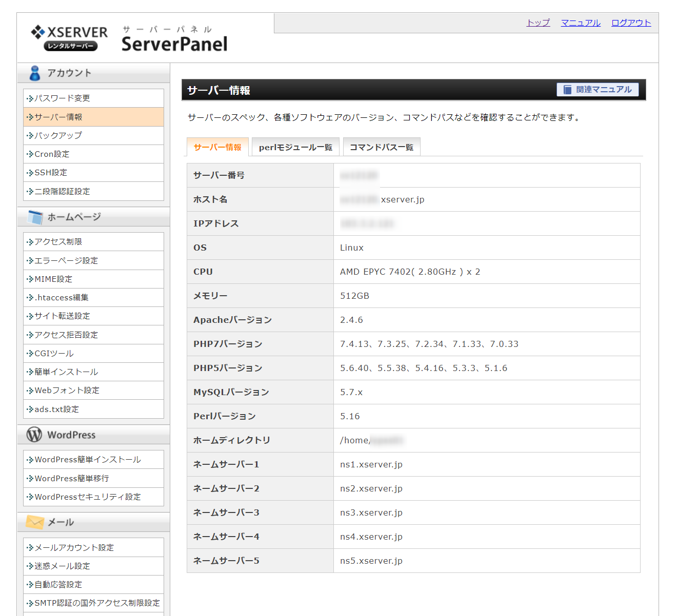Open ads.txt設定
This screenshot has width=697, height=616.
[x=94, y=409]
